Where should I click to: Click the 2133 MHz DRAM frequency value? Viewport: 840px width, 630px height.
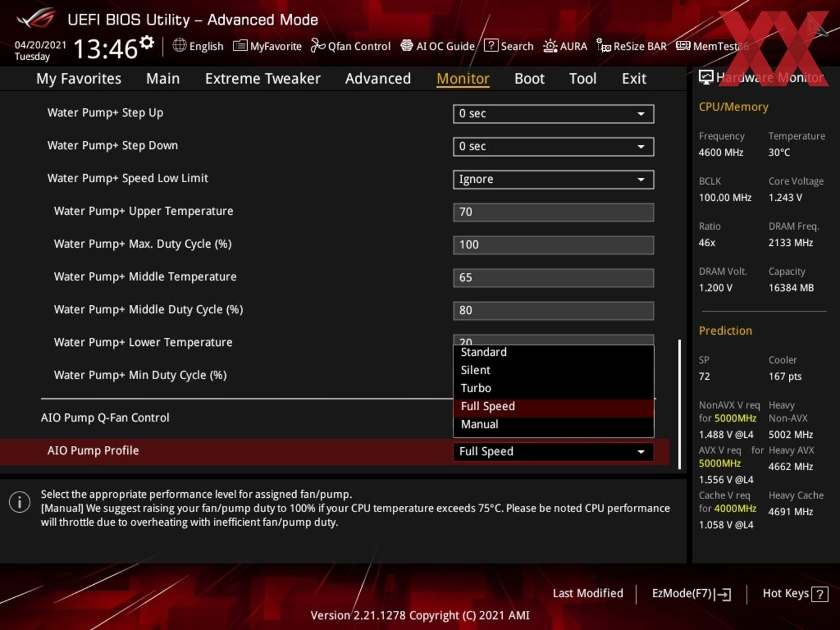tap(791, 242)
